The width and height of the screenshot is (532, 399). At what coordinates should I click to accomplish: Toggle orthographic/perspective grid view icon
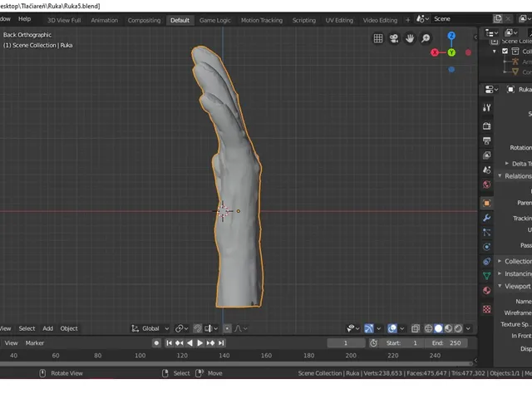point(378,38)
